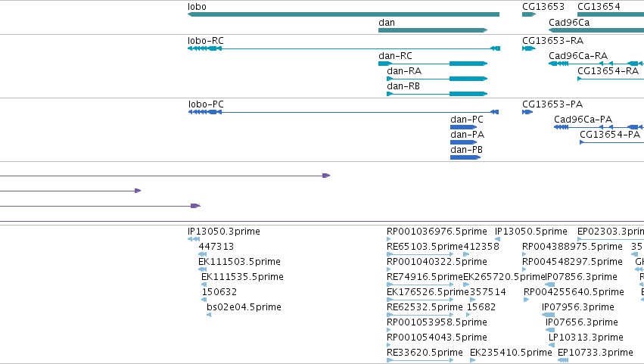Image resolution: width=644 pixels, height=364 pixels.
Task: Select the thick exon block of dan-RC
Action: (x=468, y=64)
